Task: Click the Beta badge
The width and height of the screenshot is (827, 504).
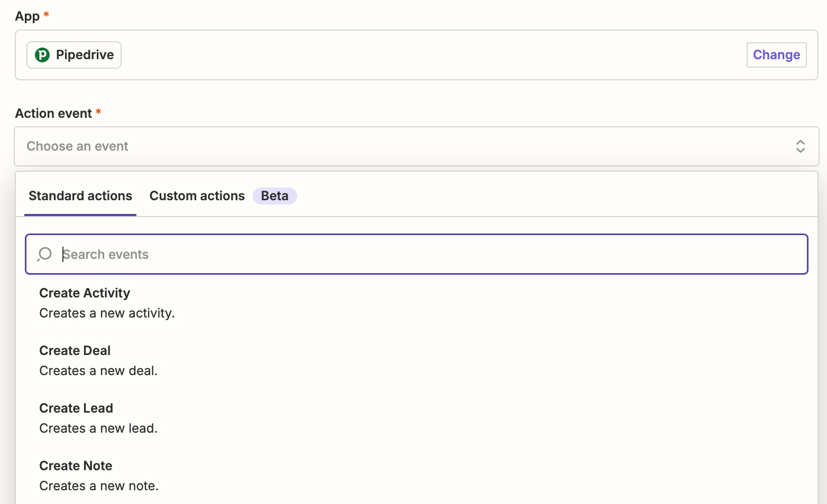Action: [x=275, y=196]
